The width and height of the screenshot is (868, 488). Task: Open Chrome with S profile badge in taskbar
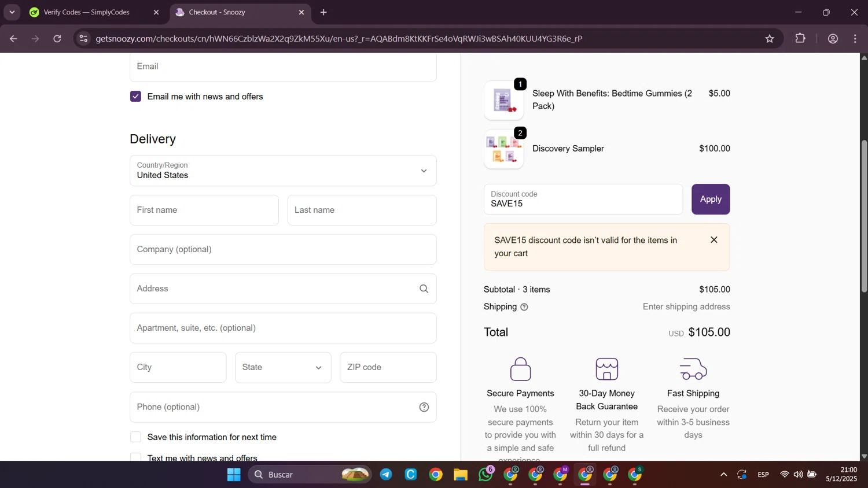[635, 474]
